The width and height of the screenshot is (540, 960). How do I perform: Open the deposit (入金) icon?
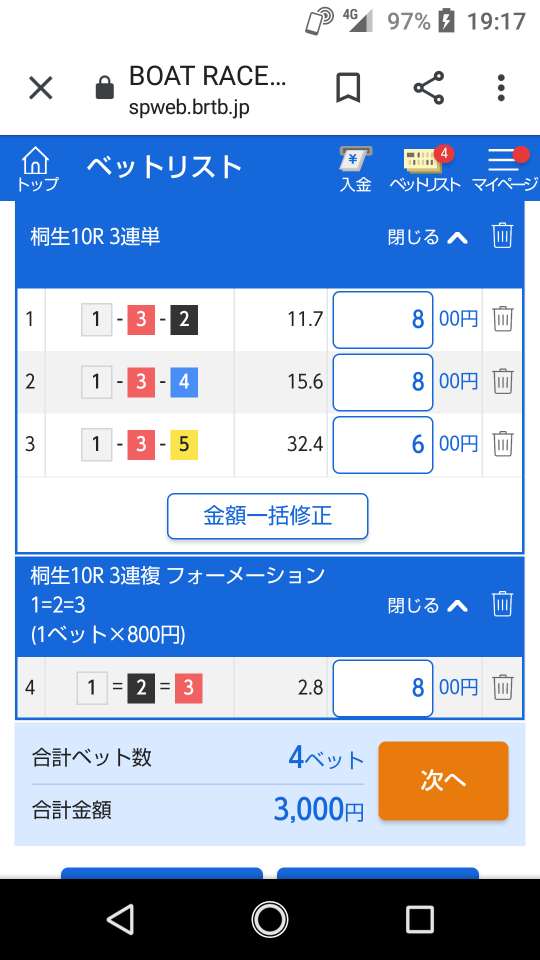point(356,169)
